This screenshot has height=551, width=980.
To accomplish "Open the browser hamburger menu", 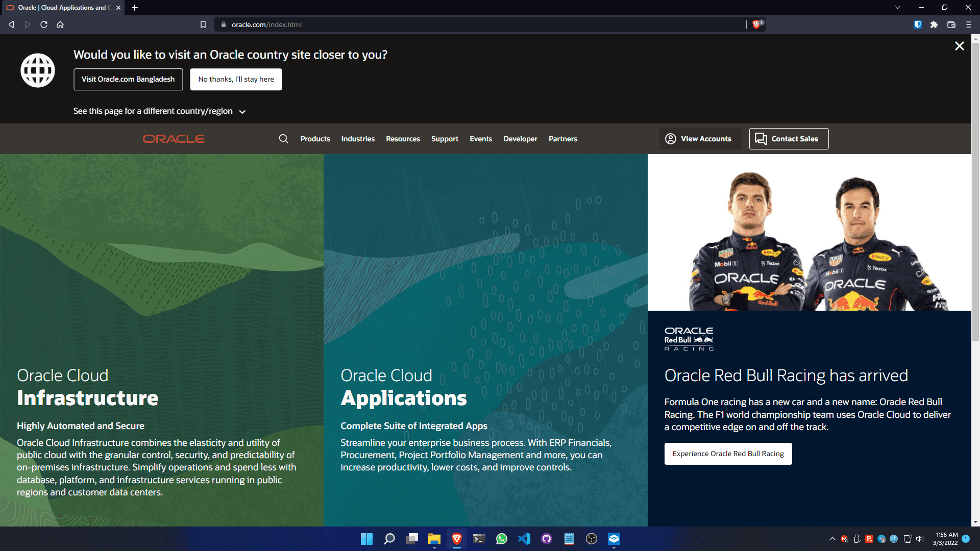I will (969, 24).
